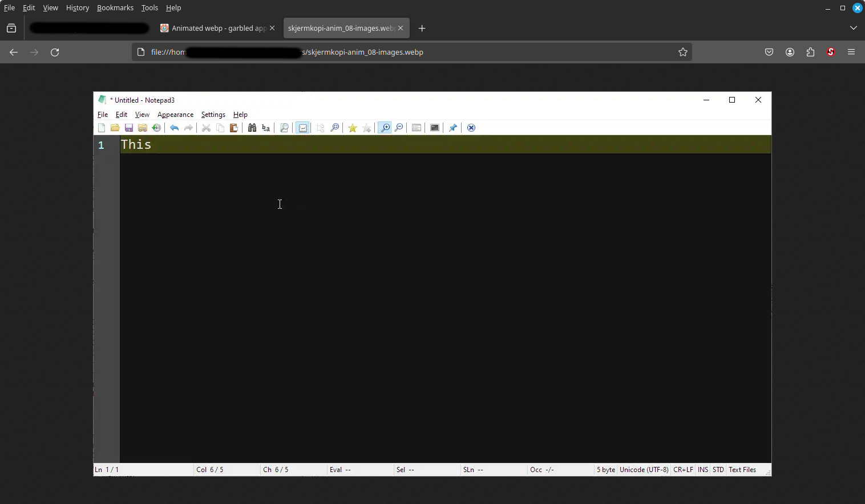Image resolution: width=865 pixels, height=504 pixels.
Task: Click the blue pin always-on-top icon
Action: (x=453, y=128)
